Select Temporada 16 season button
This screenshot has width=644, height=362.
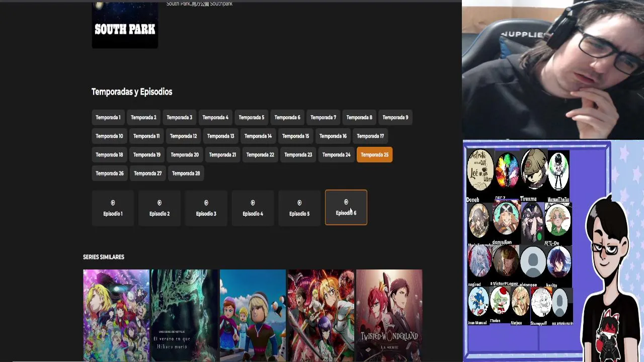(x=333, y=136)
